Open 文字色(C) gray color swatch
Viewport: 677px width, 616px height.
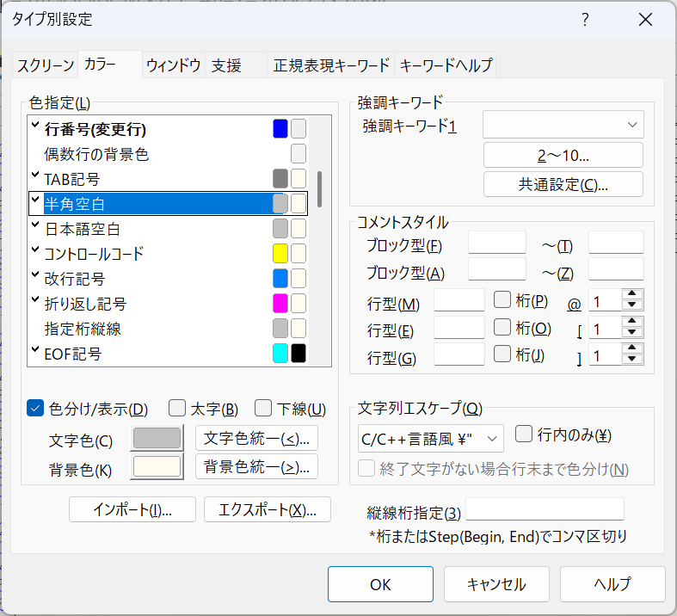point(157,438)
